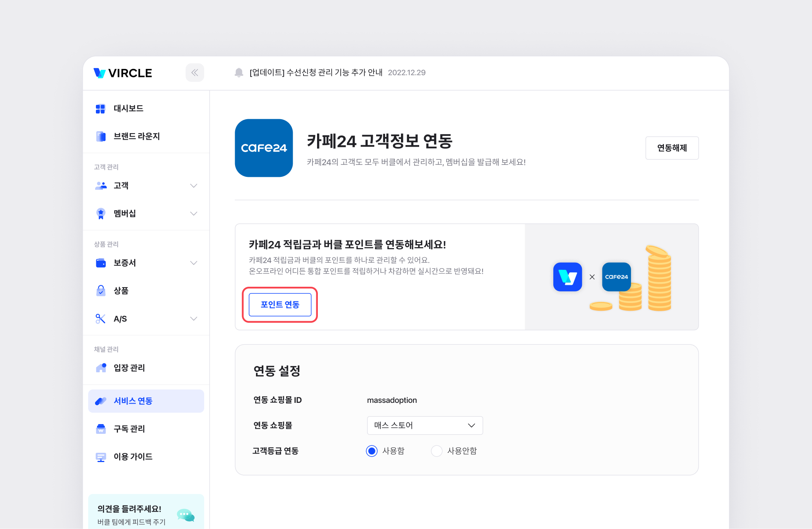Select the 사용함 radio option

click(372, 451)
